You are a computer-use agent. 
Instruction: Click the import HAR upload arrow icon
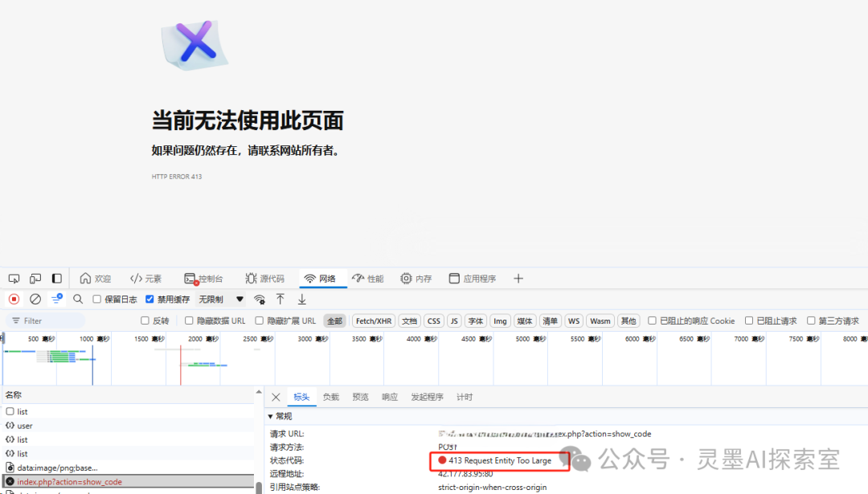tap(280, 300)
